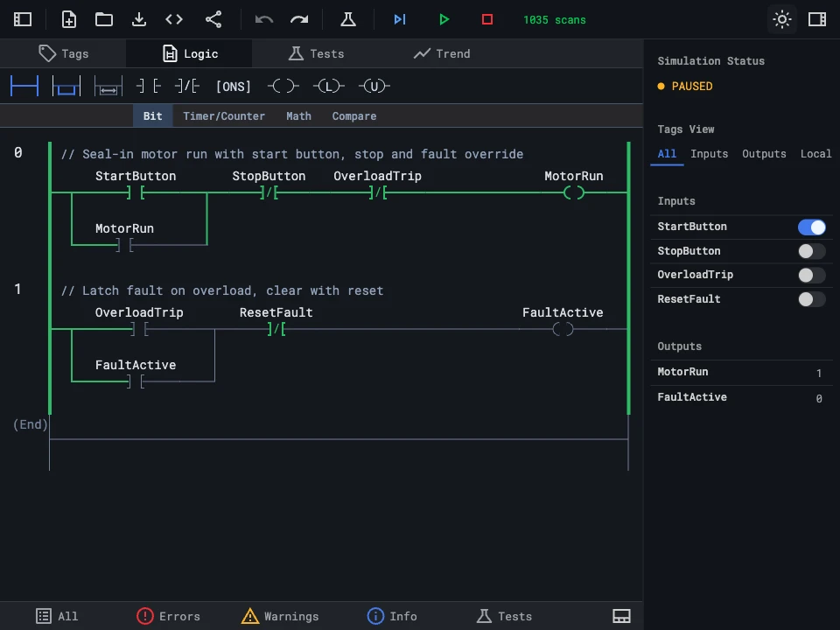
Task: Select the unlatch (U) coil tool
Action: (374, 86)
